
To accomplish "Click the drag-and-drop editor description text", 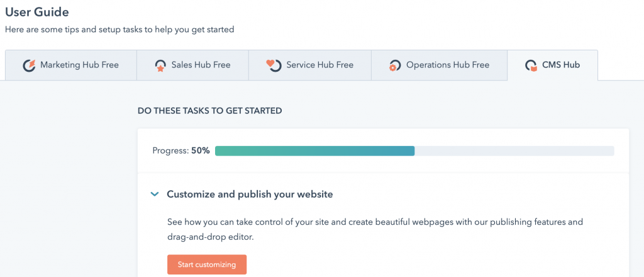I will tap(375, 229).
